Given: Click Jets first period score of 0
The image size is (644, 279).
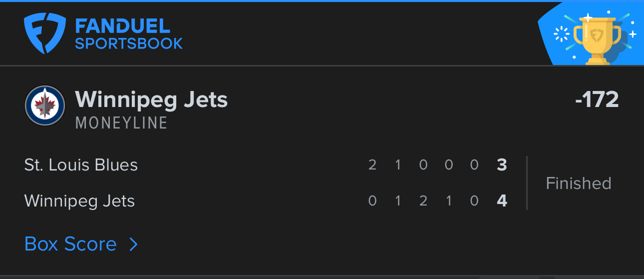Looking at the screenshot, I should [372, 201].
